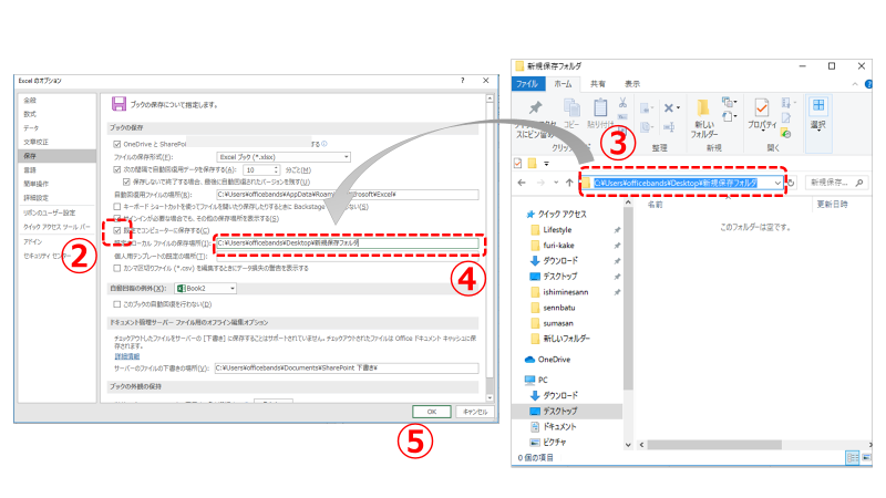Click the pin to Quick Access icon in Explorer ribbon

pyautogui.click(x=535, y=107)
